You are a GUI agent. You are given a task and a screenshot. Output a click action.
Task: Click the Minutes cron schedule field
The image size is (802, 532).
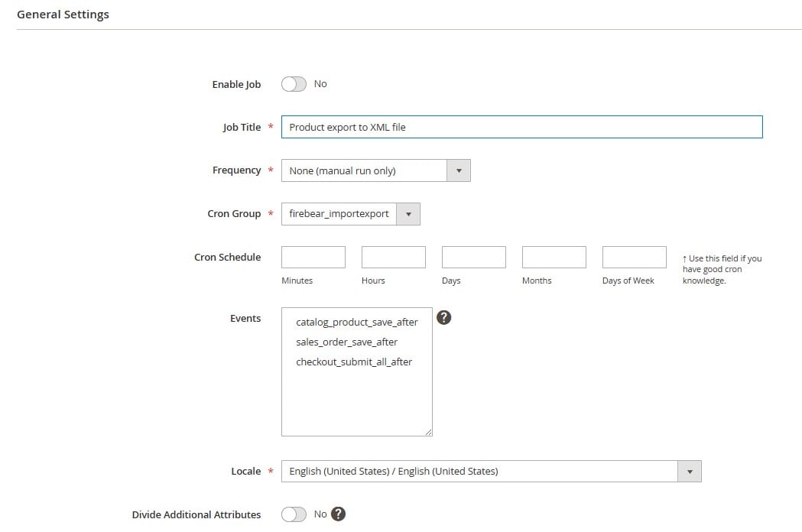[x=313, y=257]
